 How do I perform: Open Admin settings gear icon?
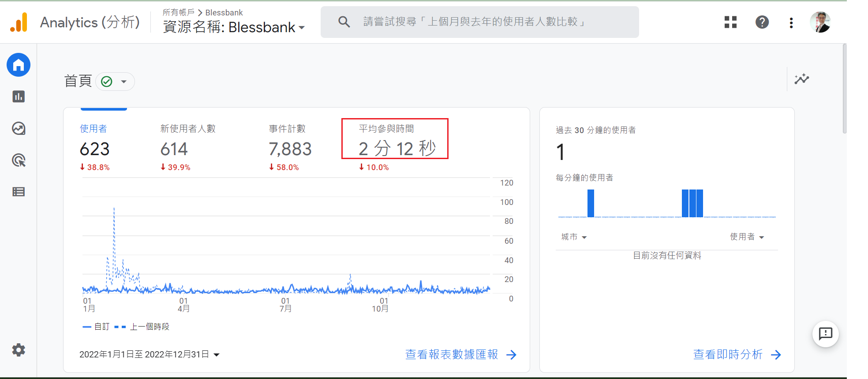coord(19,350)
